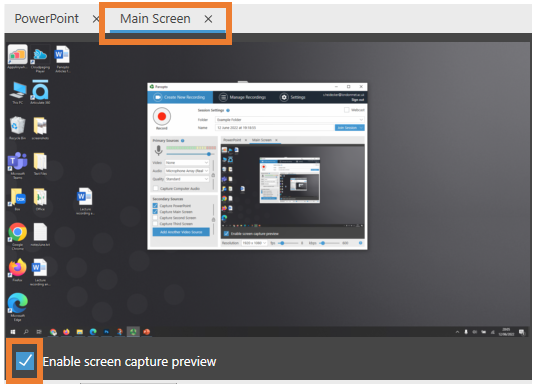The height and width of the screenshot is (384, 535).
Task: Select the Office folder desktop icon
Action: tap(40, 199)
